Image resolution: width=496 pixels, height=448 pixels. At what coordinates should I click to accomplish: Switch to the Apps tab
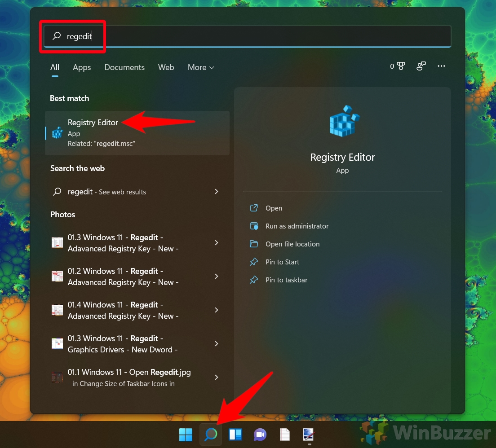click(82, 67)
